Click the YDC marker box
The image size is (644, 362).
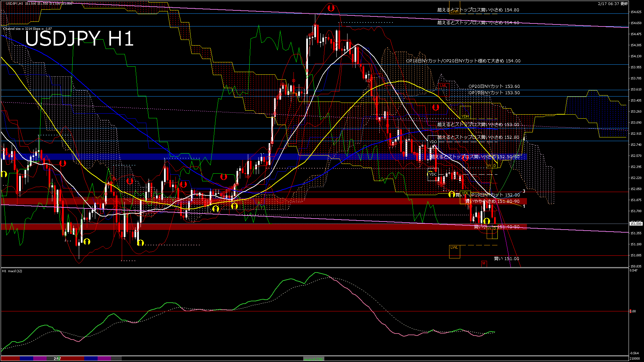coord(433,174)
